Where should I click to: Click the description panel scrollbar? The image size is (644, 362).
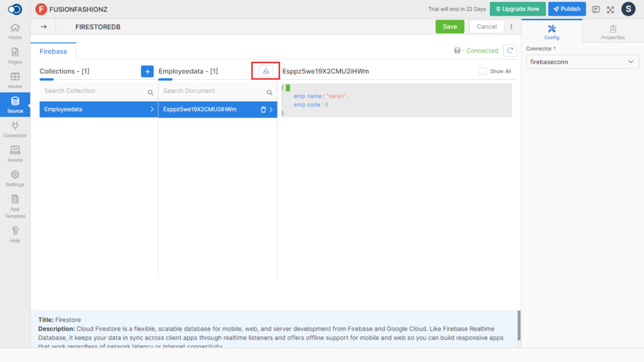[x=519, y=326]
